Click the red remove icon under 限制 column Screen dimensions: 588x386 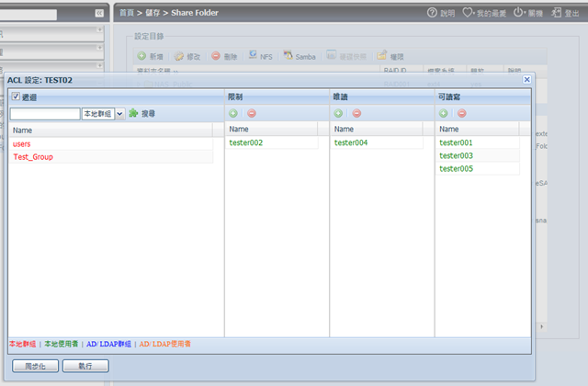(252, 113)
